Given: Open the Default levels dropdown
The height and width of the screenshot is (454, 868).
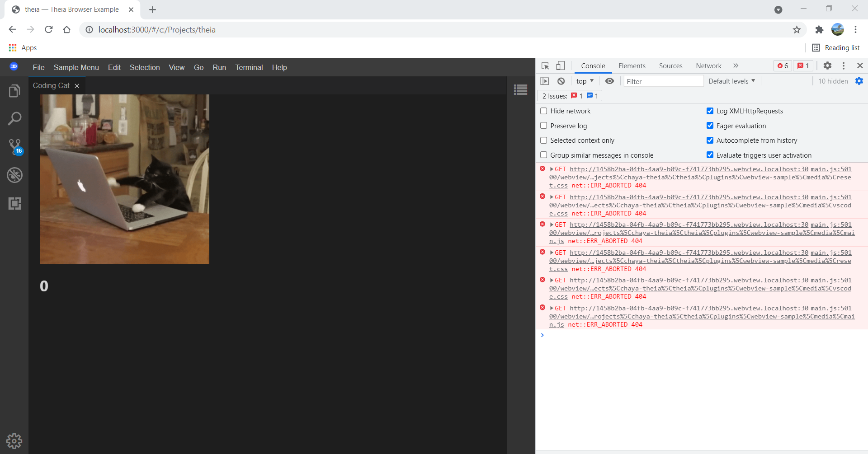Looking at the screenshot, I should (731, 81).
